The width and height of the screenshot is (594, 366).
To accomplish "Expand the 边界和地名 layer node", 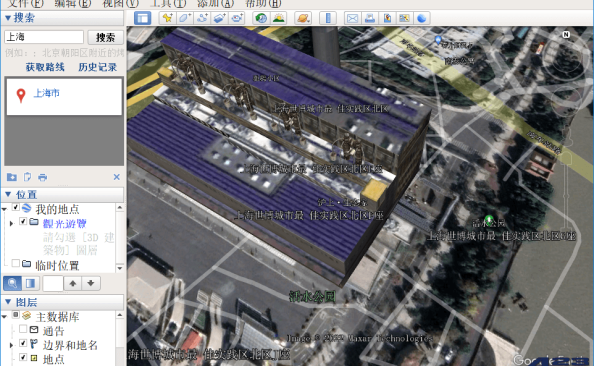I will point(11,345).
